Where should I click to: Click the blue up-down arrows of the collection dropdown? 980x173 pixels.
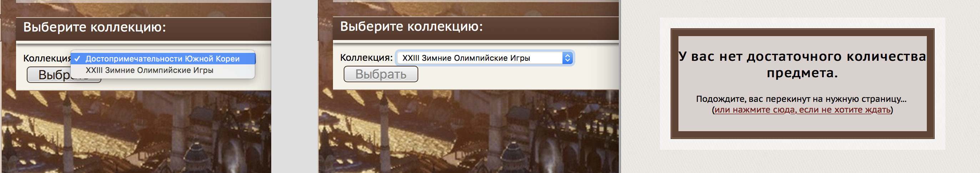coord(567,58)
